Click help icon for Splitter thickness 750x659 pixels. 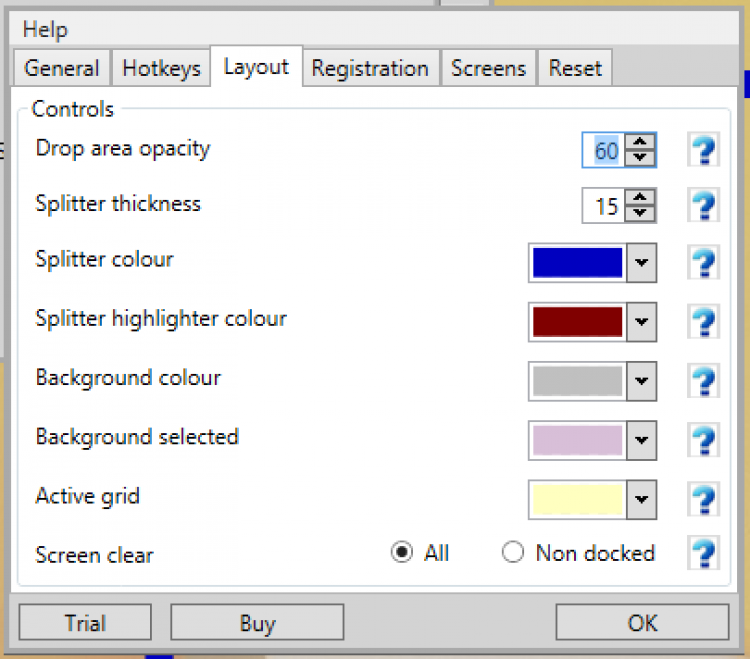tap(704, 206)
